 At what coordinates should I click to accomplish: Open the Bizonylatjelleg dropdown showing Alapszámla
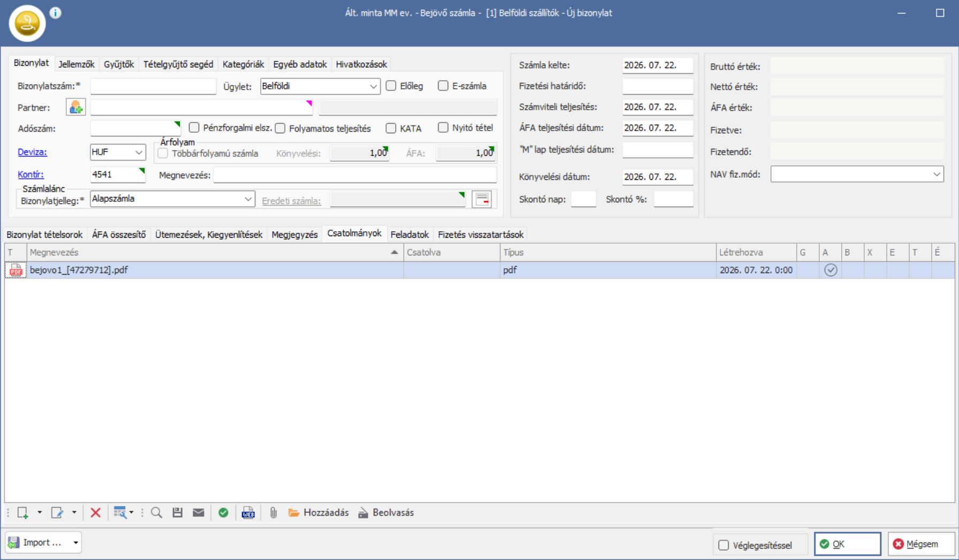point(248,199)
